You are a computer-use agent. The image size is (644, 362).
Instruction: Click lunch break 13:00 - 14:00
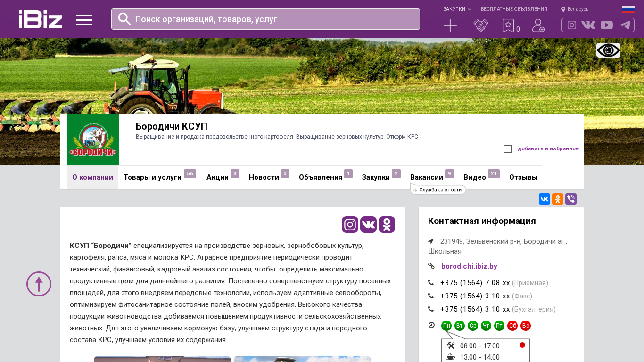[480, 357]
